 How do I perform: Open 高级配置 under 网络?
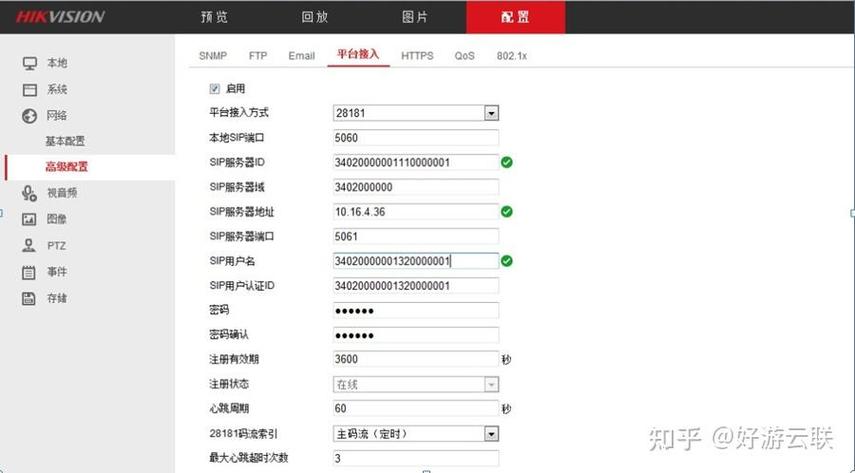coord(67,167)
